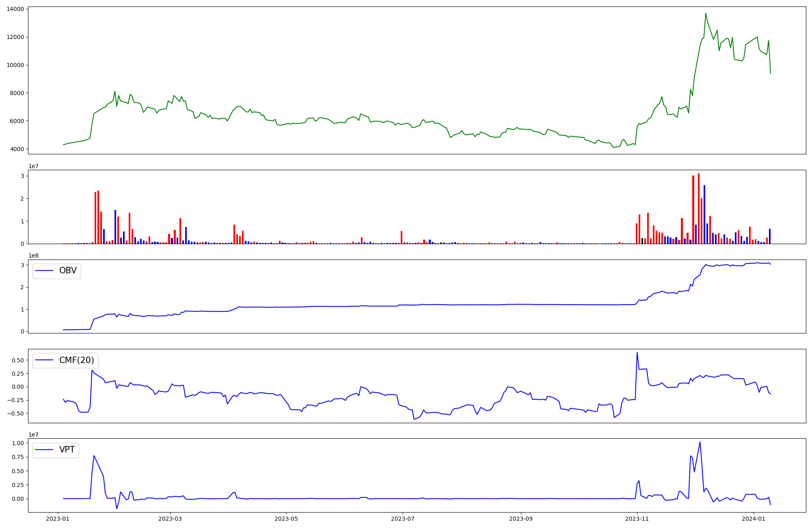Click the highest peak of the green price line
812x528 pixels.
click(706, 13)
